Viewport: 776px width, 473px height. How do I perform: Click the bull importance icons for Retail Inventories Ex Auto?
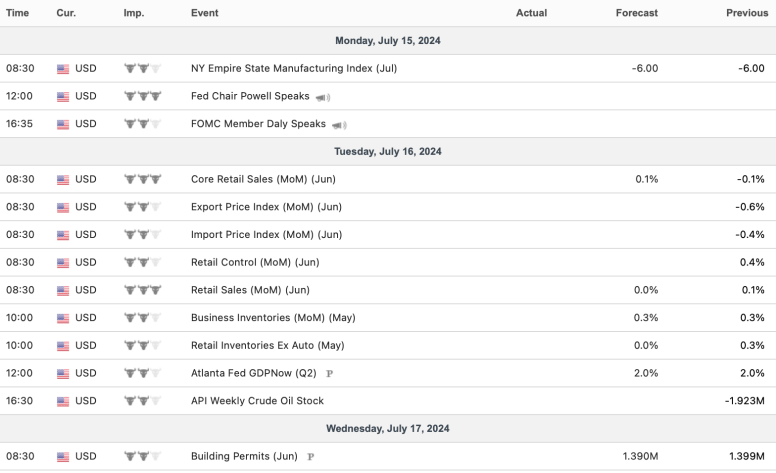point(143,345)
